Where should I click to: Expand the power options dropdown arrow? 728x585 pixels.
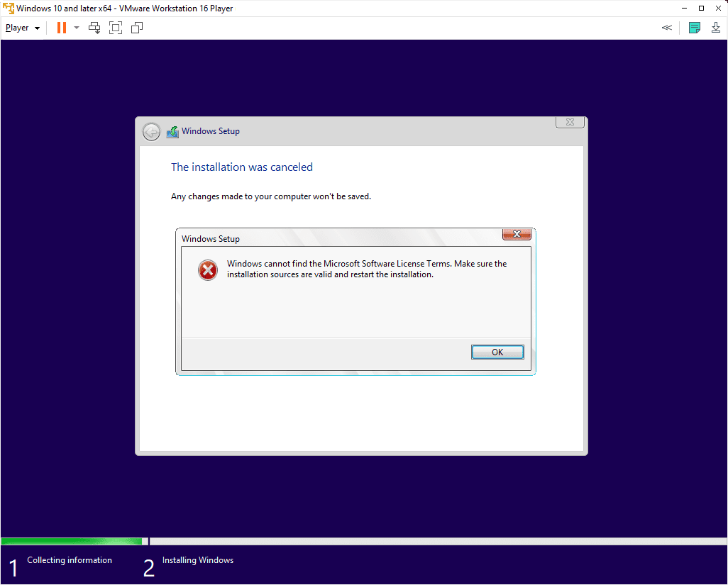coord(77,28)
